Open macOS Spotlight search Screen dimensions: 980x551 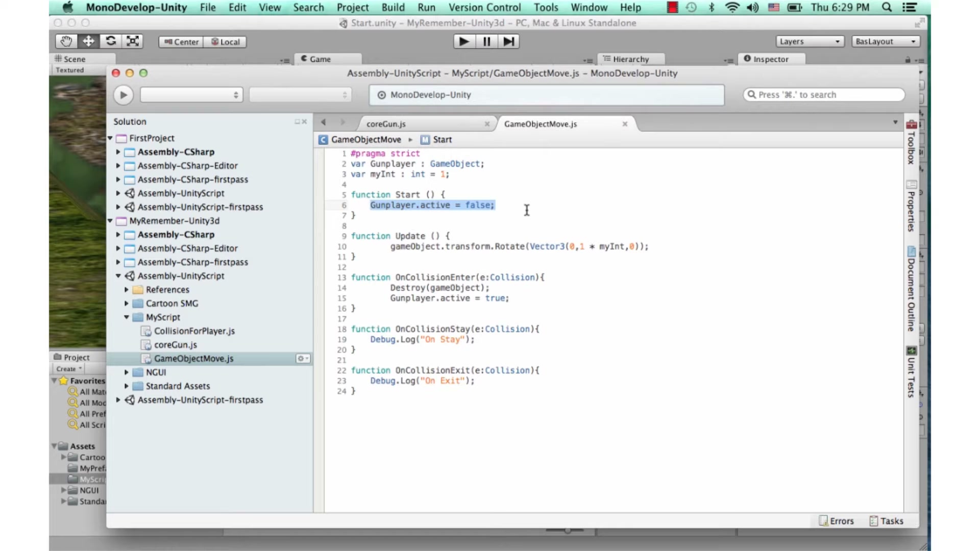point(887,7)
